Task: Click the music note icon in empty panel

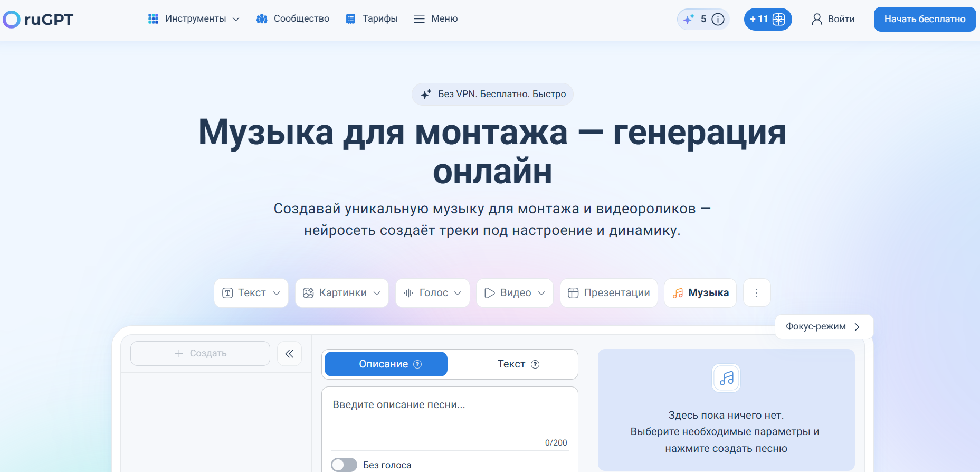Action: [726, 378]
